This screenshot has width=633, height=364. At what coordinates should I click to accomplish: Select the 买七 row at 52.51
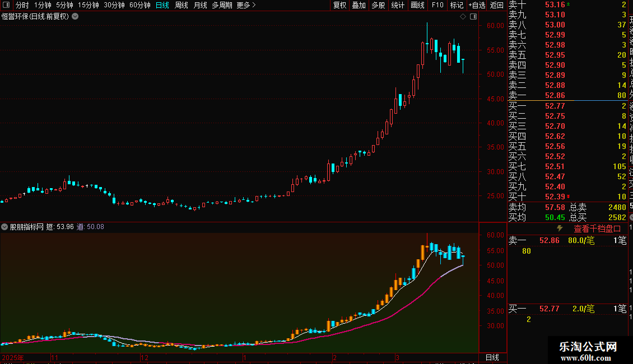click(567, 166)
